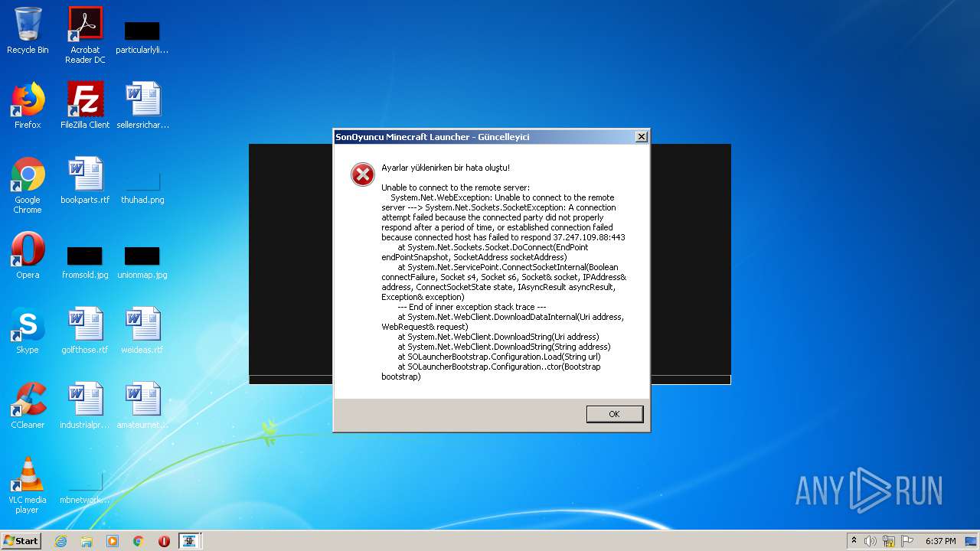980x551 pixels.
Task: Select the VLC media player shortcut
Action: tap(28, 485)
